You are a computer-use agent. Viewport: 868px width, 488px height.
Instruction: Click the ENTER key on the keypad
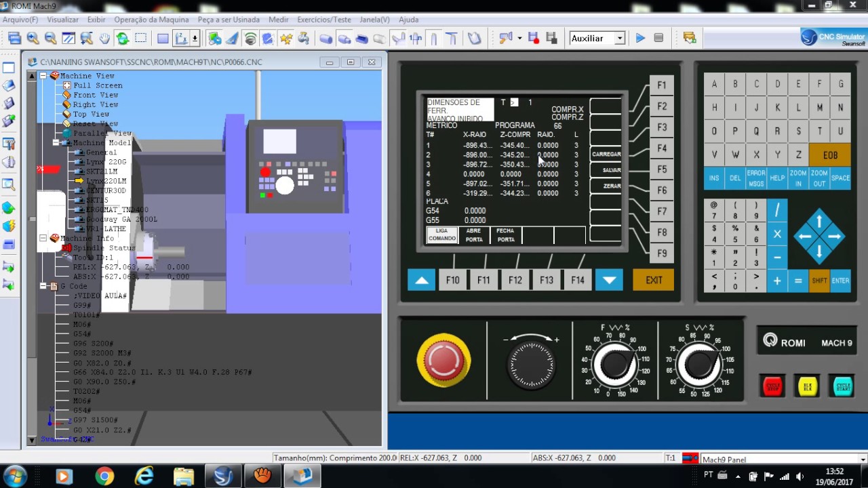click(x=840, y=281)
